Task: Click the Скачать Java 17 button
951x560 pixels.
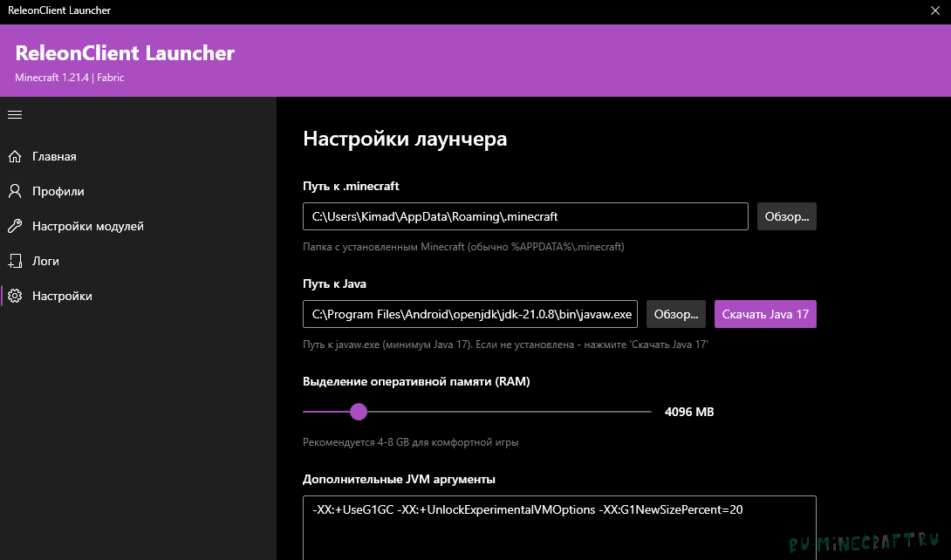Action: [765, 314]
